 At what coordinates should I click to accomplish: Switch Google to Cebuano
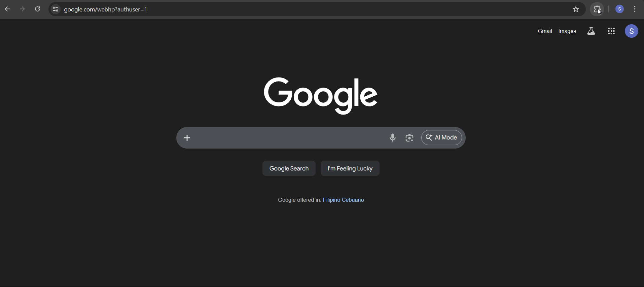click(x=353, y=200)
